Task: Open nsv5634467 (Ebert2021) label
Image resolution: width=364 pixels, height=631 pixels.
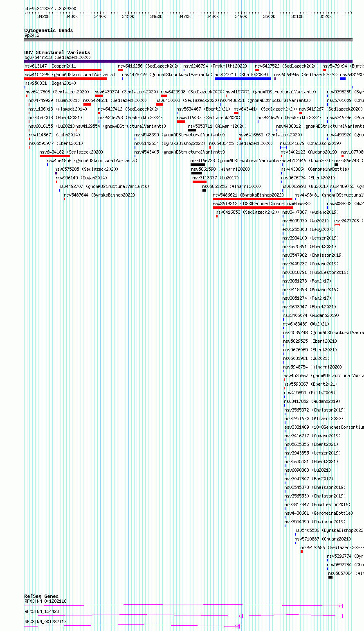Action: (x=204, y=109)
